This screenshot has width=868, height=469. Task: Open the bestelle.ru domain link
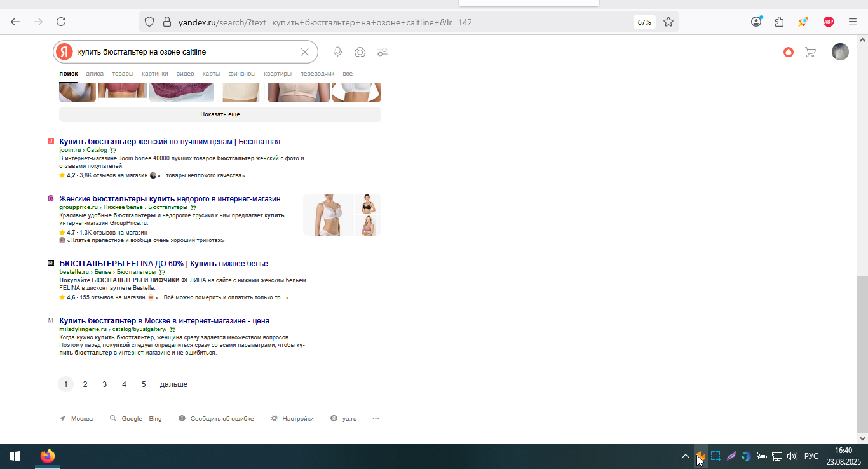[x=74, y=272]
